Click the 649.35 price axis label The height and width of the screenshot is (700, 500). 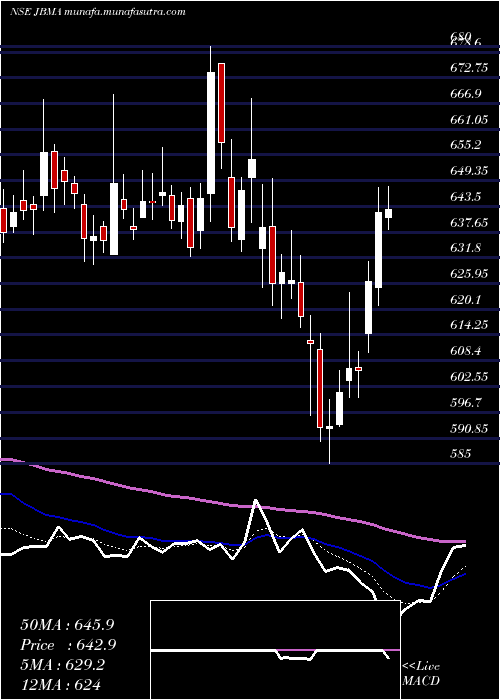(x=469, y=171)
